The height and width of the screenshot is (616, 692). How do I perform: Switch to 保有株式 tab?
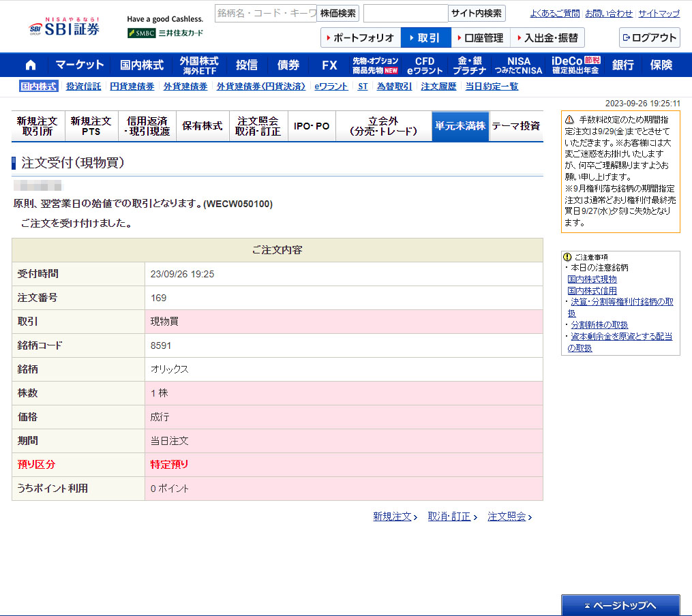pyautogui.click(x=202, y=126)
